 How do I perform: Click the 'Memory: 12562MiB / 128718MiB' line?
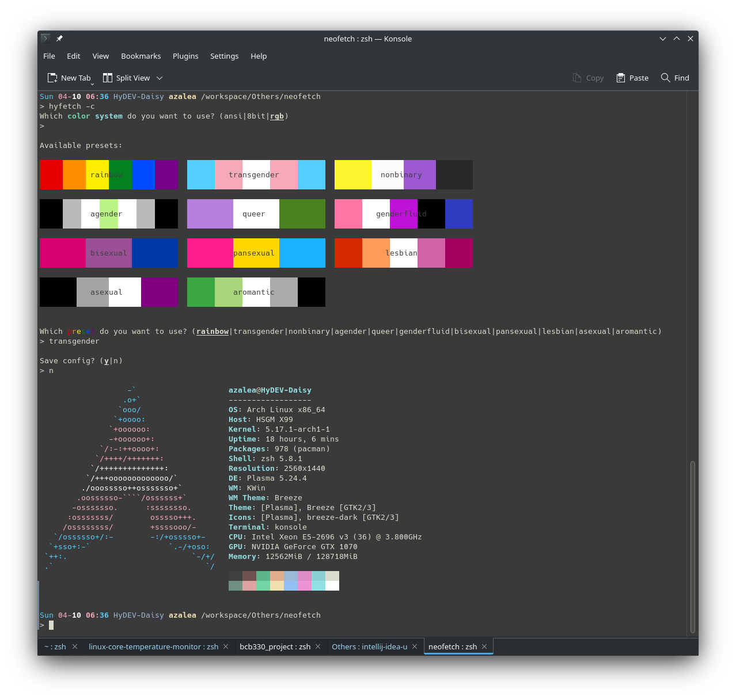pyautogui.click(x=293, y=557)
